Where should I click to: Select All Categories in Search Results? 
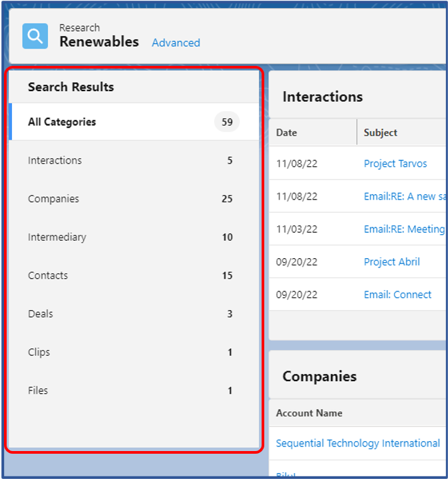tap(134, 122)
